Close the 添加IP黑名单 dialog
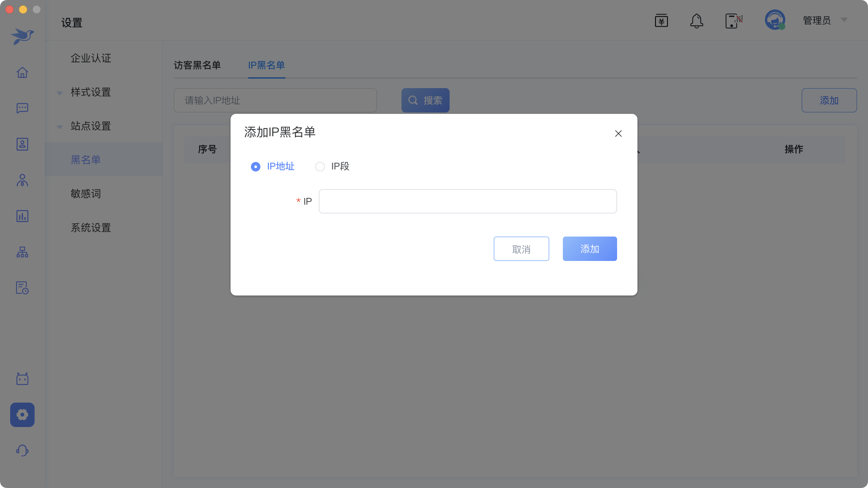 pos(618,134)
